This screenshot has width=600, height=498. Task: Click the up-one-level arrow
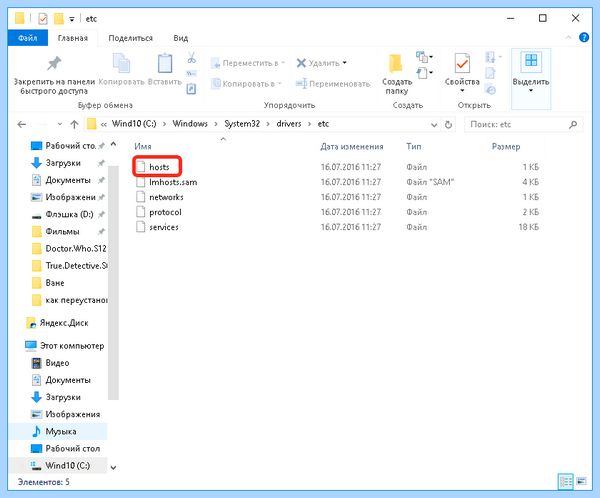pos(74,124)
